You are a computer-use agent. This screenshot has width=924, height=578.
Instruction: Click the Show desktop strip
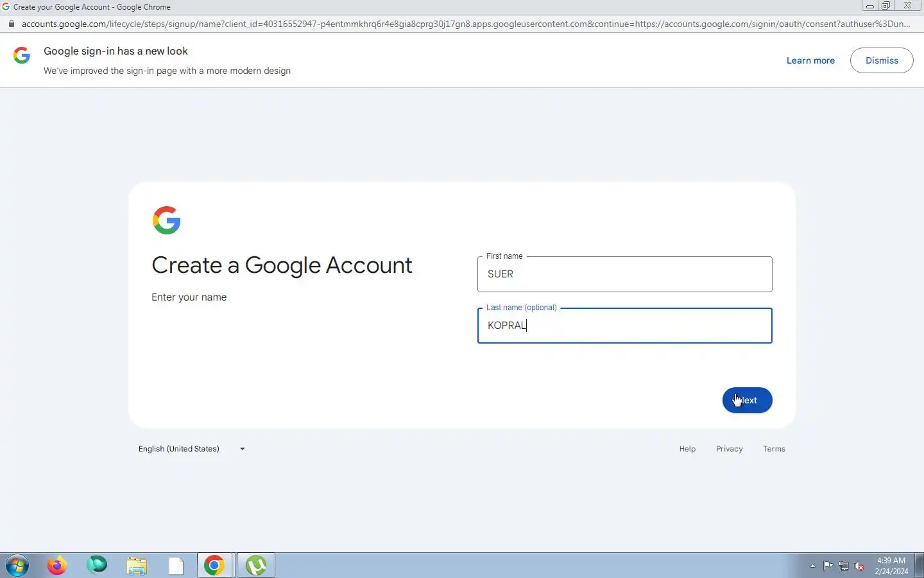(x=919, y=565)
